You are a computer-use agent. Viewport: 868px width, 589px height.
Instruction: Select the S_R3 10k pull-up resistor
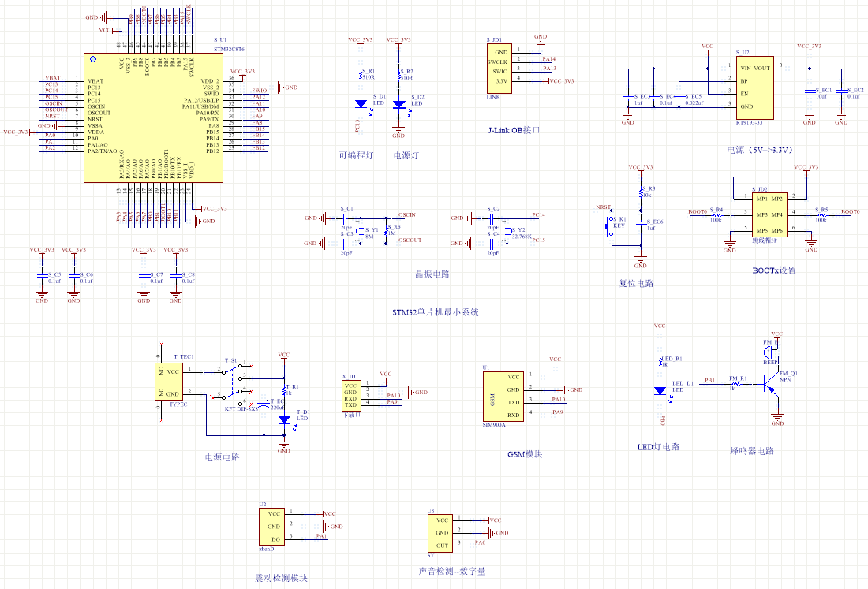click(x=641, y=192)
